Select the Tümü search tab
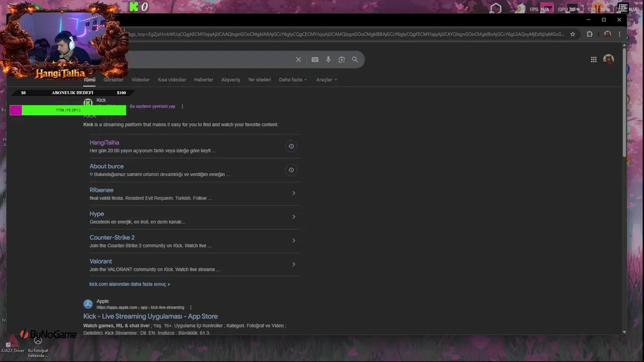Screen dimensions: 644x362 pos(90,79)
